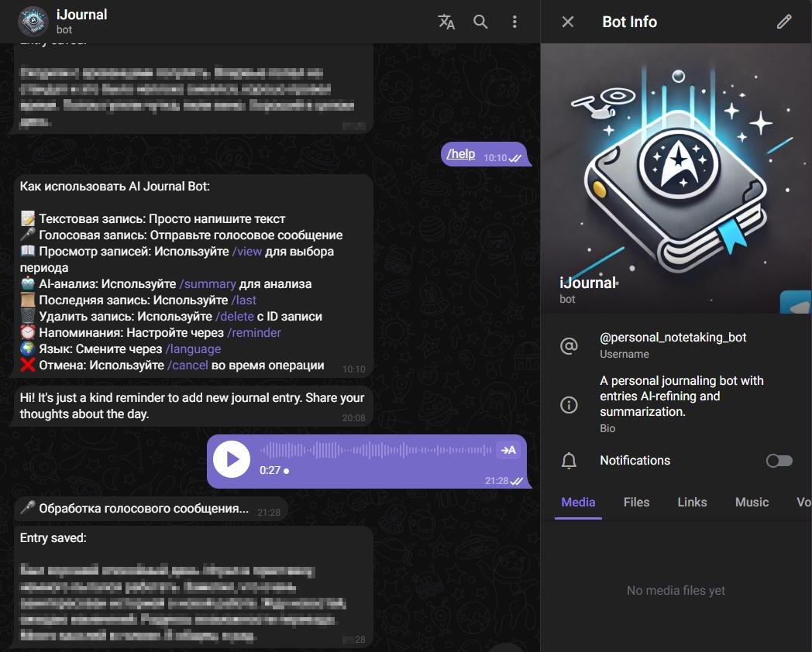Open search in the iJournal chat
This screenshot has height=652, width=812.
coord(480,22)
